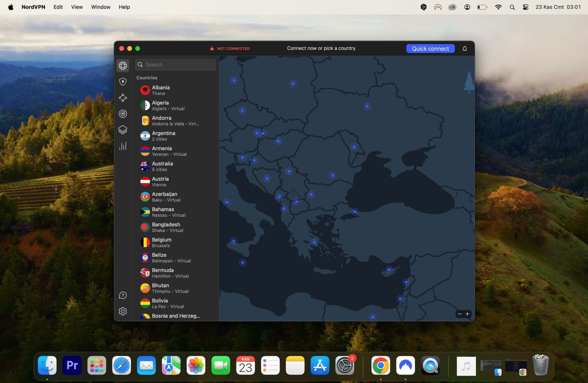
Task: Click Chrome icon in Dock
Action: point(381,366)
